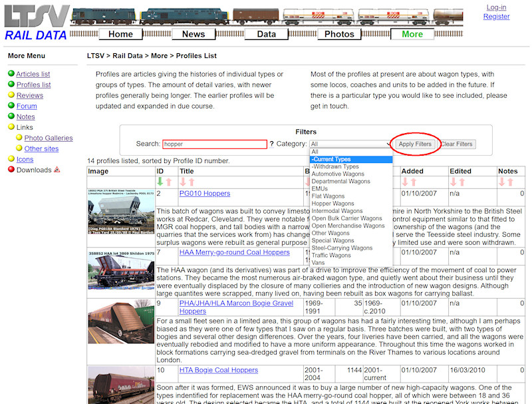The image size is (532, 404).
Task: Go to the News tab
Action: pyautogui.click(x=193, y=34)
